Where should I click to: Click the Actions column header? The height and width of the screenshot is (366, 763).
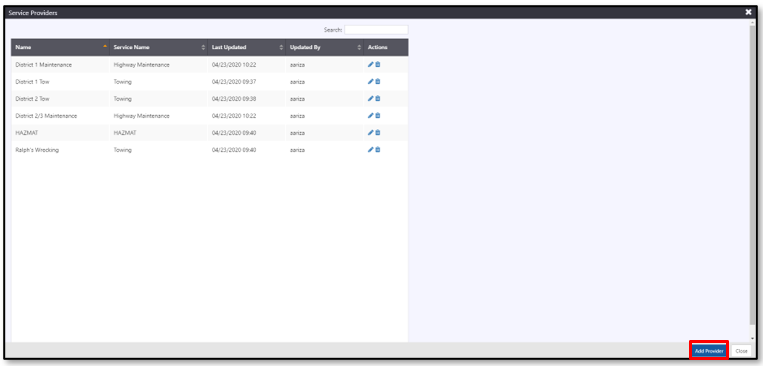(x=386, y=47)
